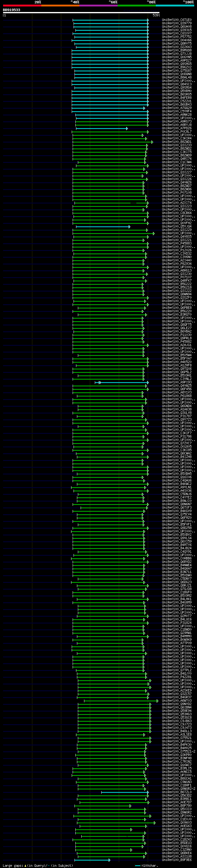Select hit label UniRef100_Q7TPL2
The width and height of the screenshot is (197, 868).
(177, 670)
